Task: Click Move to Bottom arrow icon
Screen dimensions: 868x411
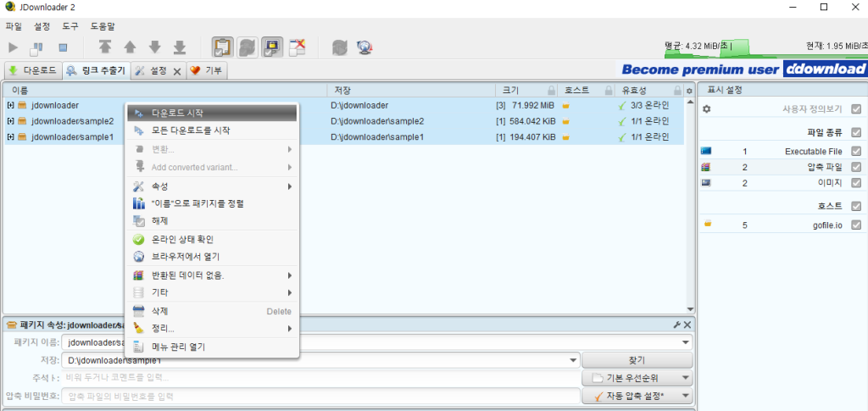Action: [x=180, y=47]
